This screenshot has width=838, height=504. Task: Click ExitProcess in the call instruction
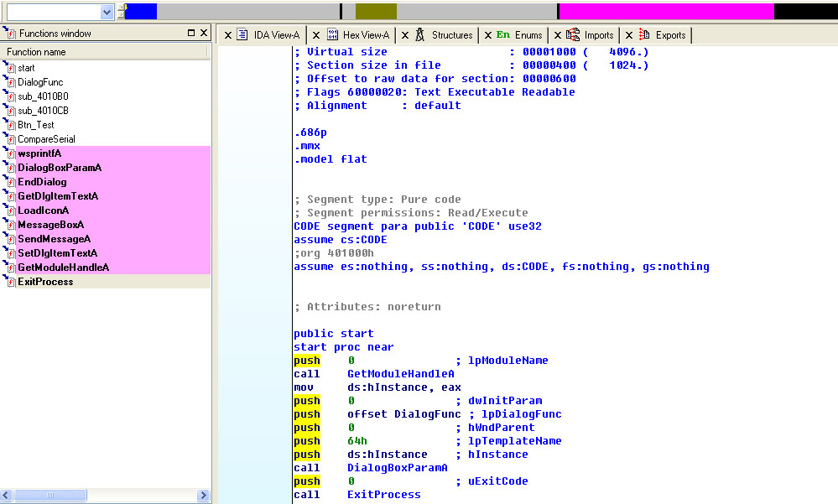click(384, 495)
